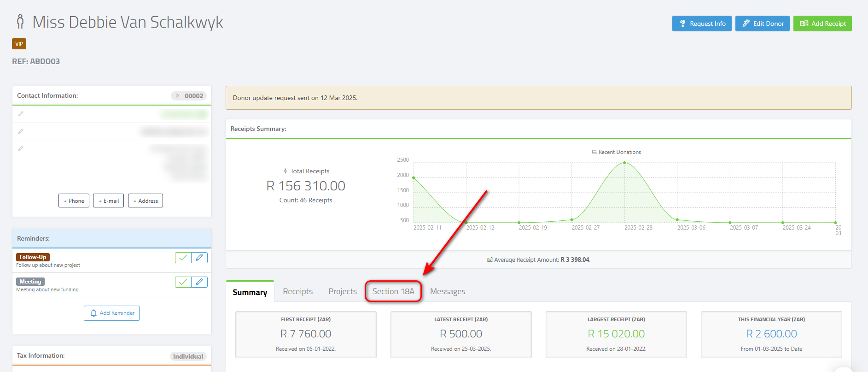Mark the Meeting reminder as complete
This screenshot has height=372, width=868.
tap(183, 282)
